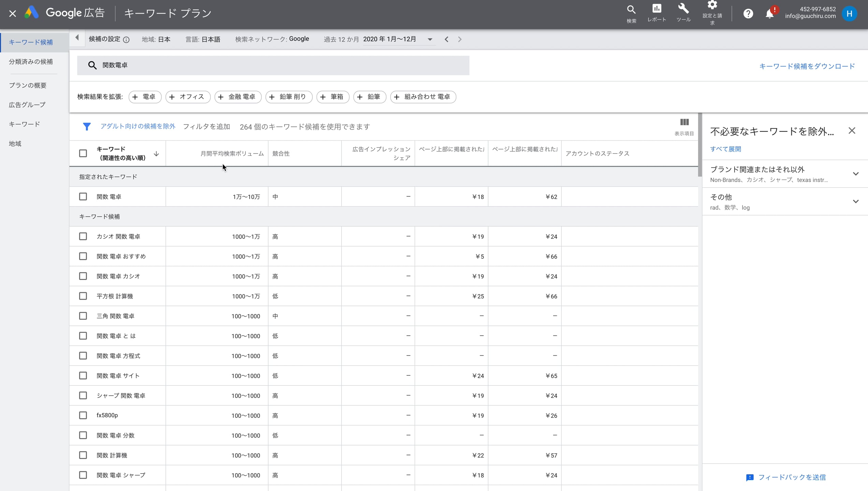Select all keywords with the header checkbox
868x491 pixels.
tap(83, 153)
